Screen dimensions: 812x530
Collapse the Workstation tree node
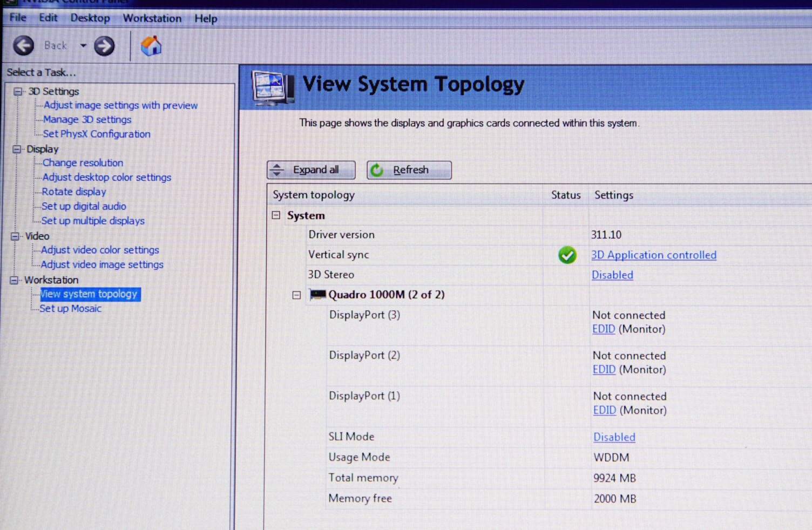pyautogui.click(x=14, y=280)
